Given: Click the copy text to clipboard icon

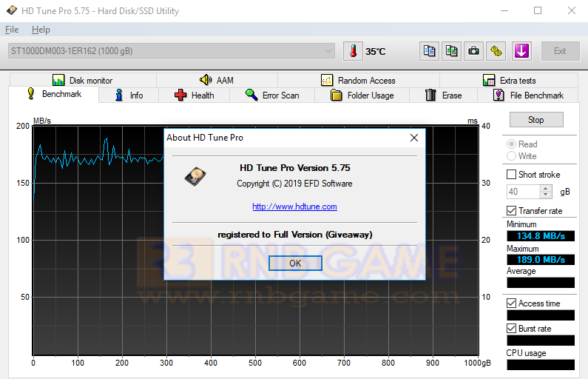Looking at the screenshot, I should click(x=429, y=51).
